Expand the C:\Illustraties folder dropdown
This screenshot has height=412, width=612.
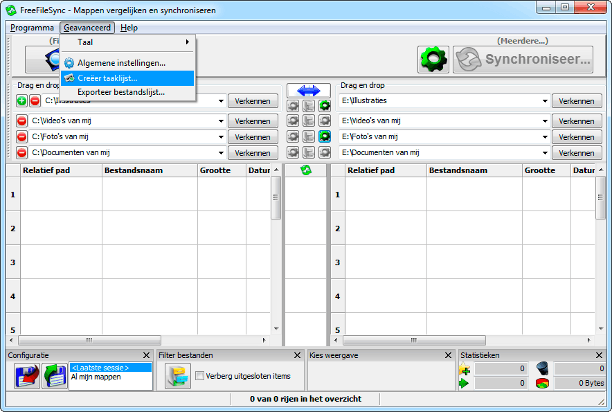tap(221, 101)
